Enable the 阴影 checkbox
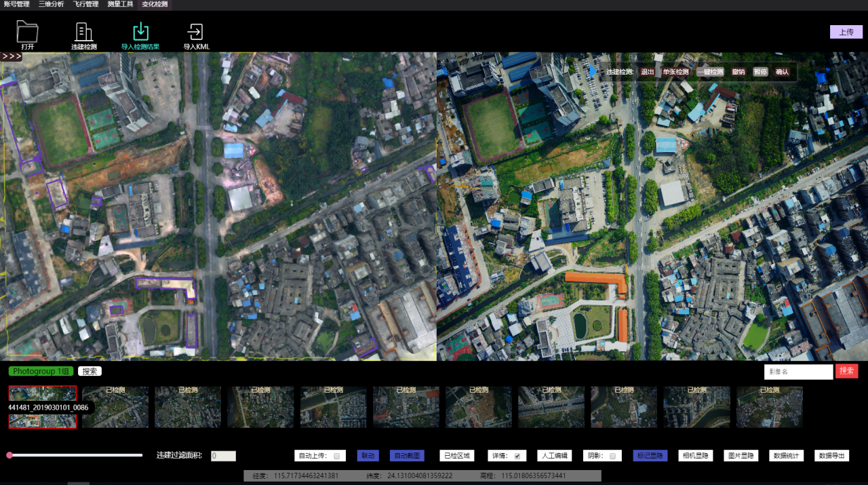This screenshot has height=485, width=868. click(612, 456)
